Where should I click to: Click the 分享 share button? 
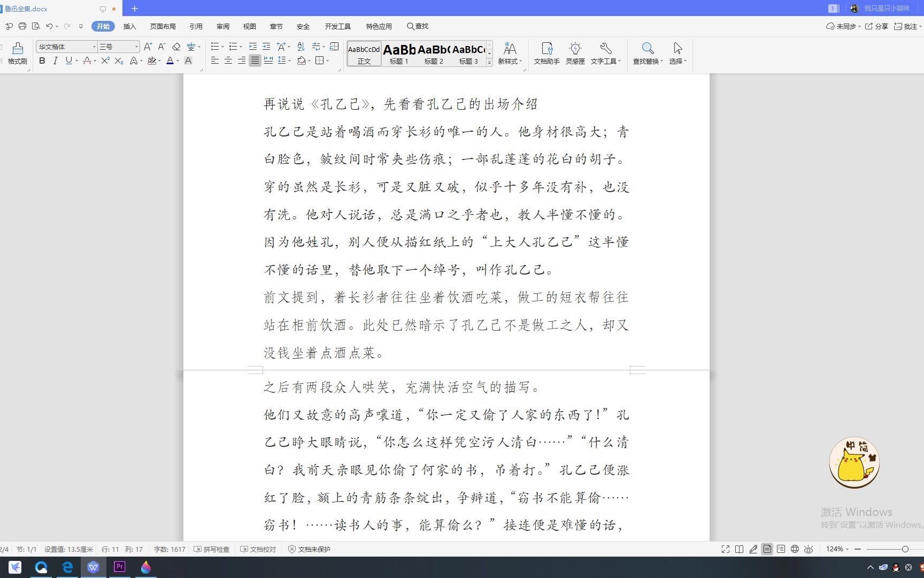[876, 26]
